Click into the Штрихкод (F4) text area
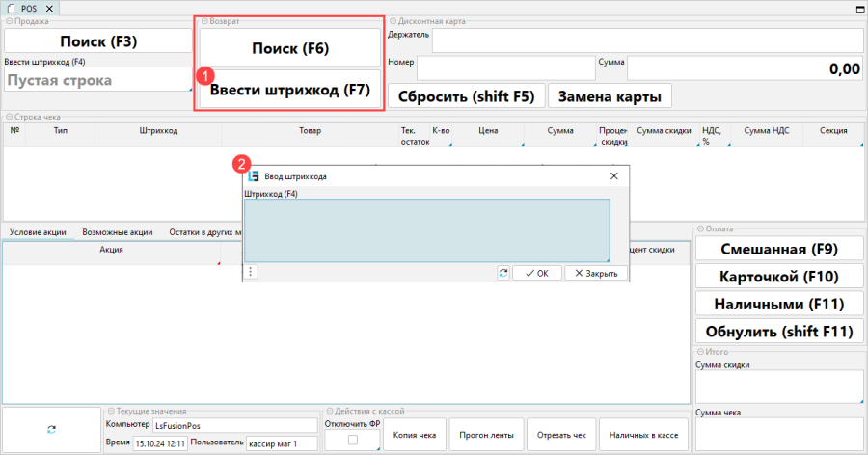This screenshot has height=455, width=868. 426,229
